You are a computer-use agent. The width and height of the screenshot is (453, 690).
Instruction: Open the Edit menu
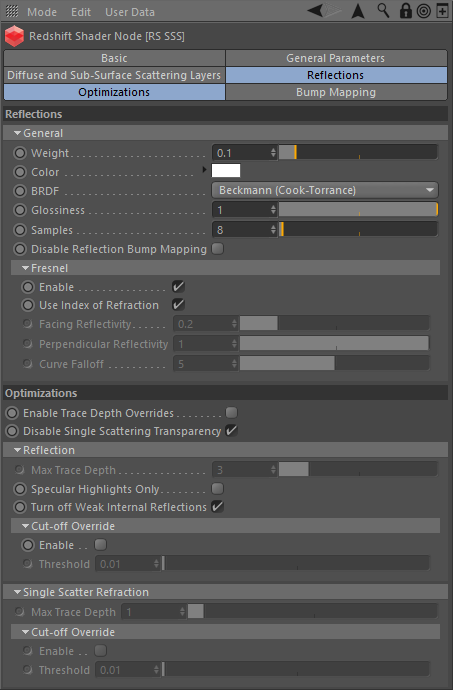coord(81,12)
